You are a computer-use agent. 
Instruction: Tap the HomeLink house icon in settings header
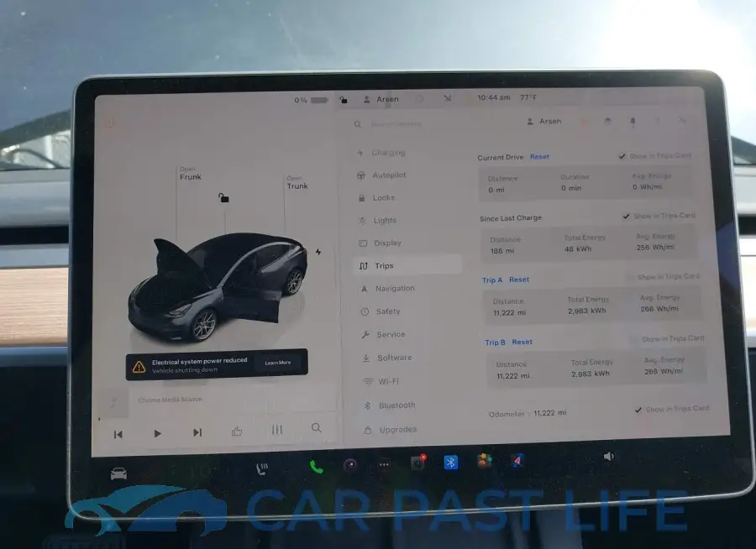tap(607, 121)
